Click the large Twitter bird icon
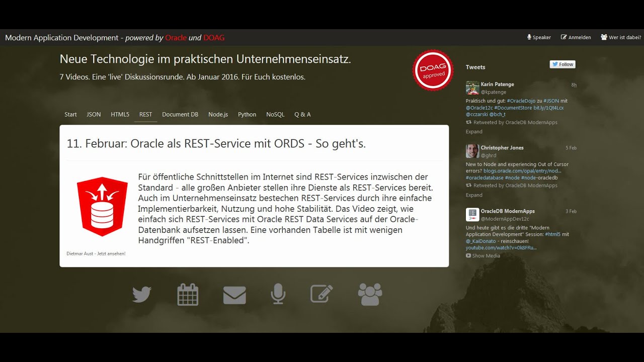644x362 pixels. click(x=142, y=294)
